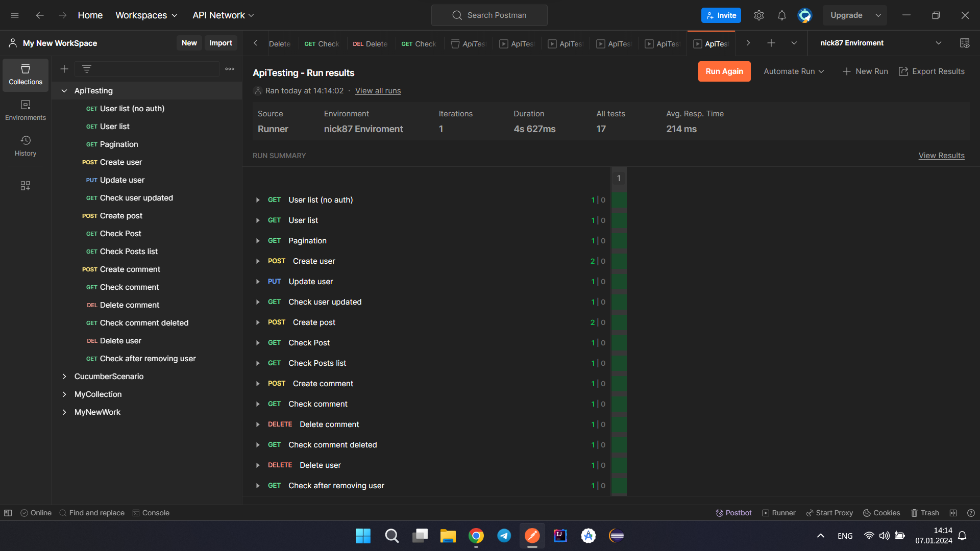Click the Export Results button
The height and width of the screenshot is (551, 980).
[932, 71]
